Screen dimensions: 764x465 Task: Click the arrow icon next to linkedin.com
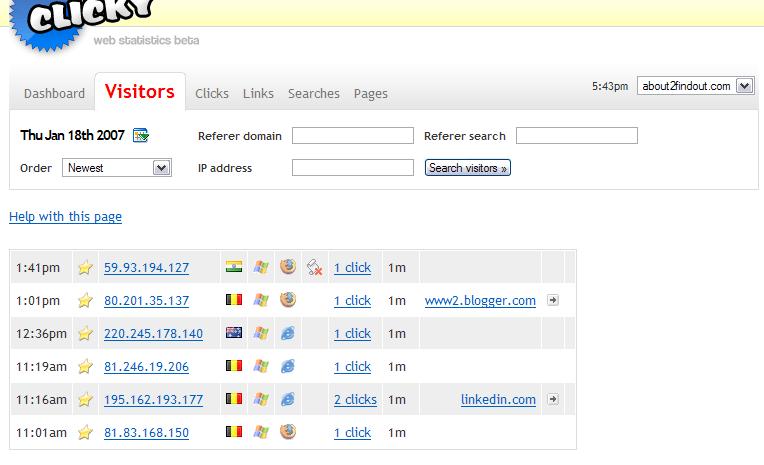point(553,399)
